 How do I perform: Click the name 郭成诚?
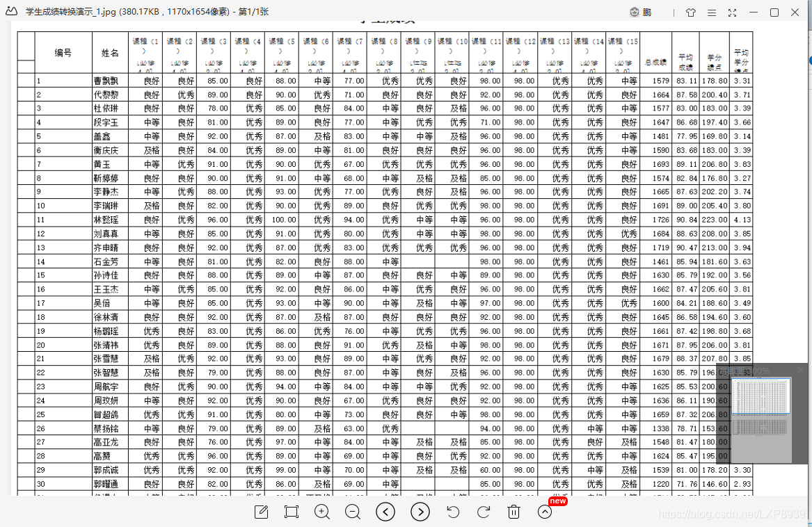(106, 470)
